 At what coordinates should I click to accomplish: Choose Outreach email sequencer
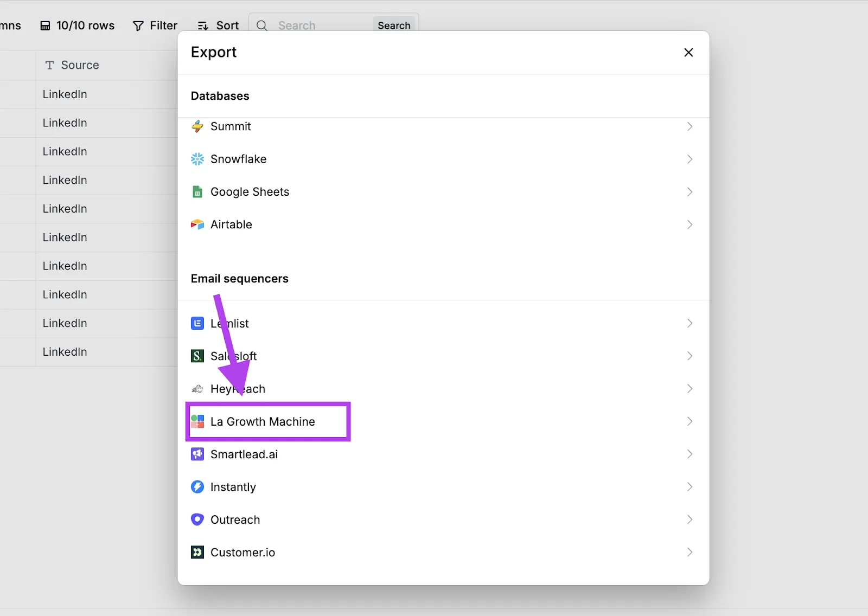(x=443, y=519)
